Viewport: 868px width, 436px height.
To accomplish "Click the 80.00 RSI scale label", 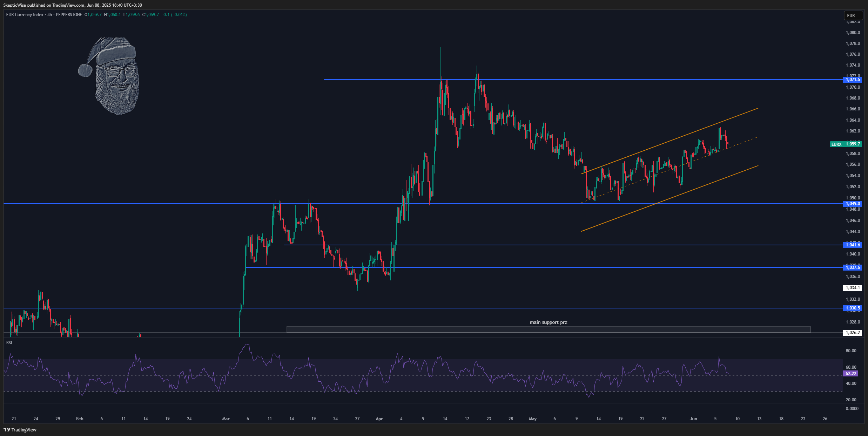I will point(851,350).
